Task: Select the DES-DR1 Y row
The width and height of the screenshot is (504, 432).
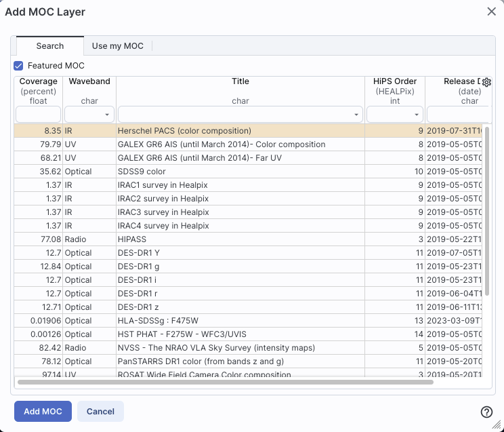Action: click(x=248, y=253)
